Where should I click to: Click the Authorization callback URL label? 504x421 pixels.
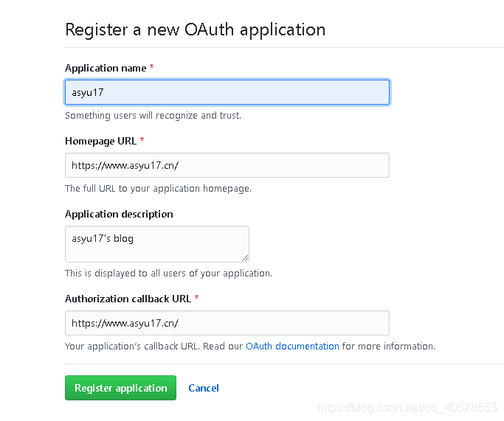pos(128,299)
